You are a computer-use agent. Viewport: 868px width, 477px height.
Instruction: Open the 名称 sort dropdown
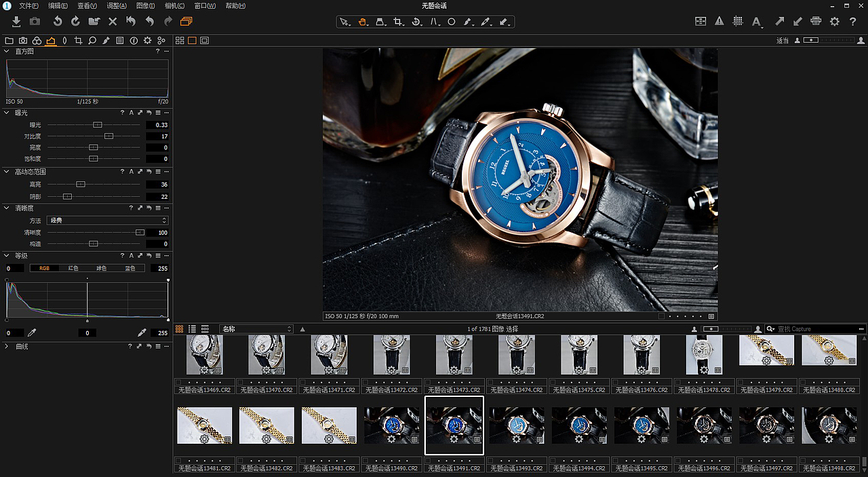pos(256,329)
